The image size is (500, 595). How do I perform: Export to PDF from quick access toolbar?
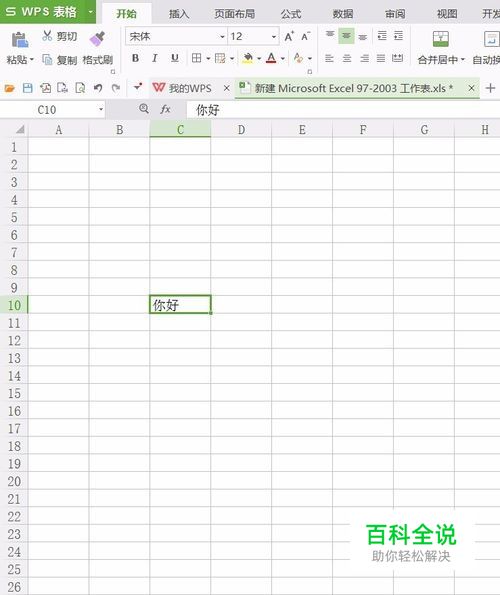pos(45,88)
